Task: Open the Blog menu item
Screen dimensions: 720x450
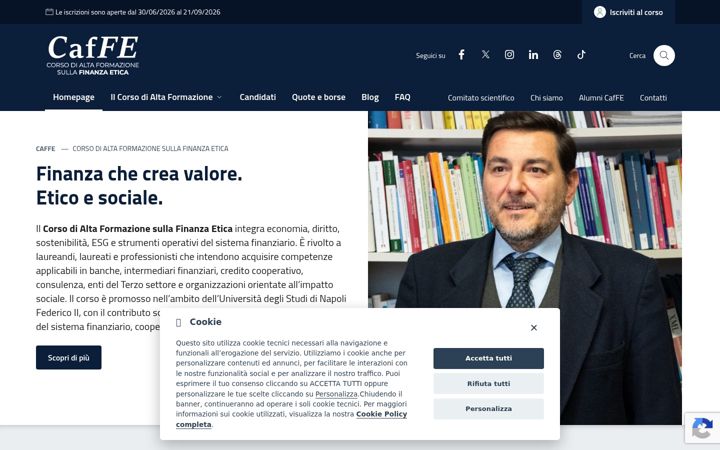Action: [370, 97]
